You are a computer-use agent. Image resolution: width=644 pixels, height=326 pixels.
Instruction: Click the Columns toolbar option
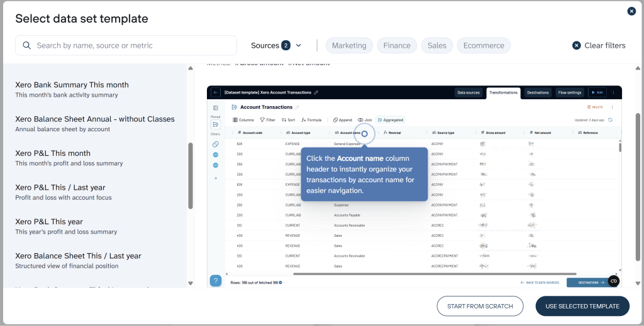[243, 120]
